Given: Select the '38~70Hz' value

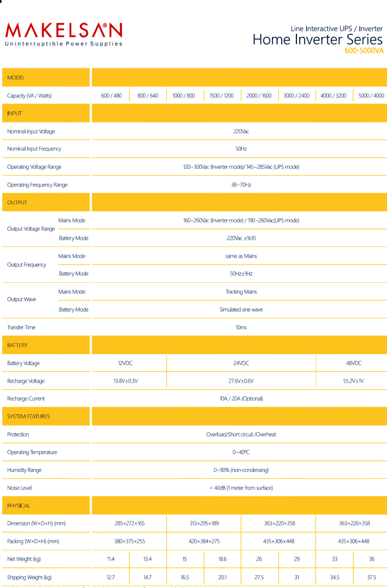Looking at the screenshot, I should 241,185.
